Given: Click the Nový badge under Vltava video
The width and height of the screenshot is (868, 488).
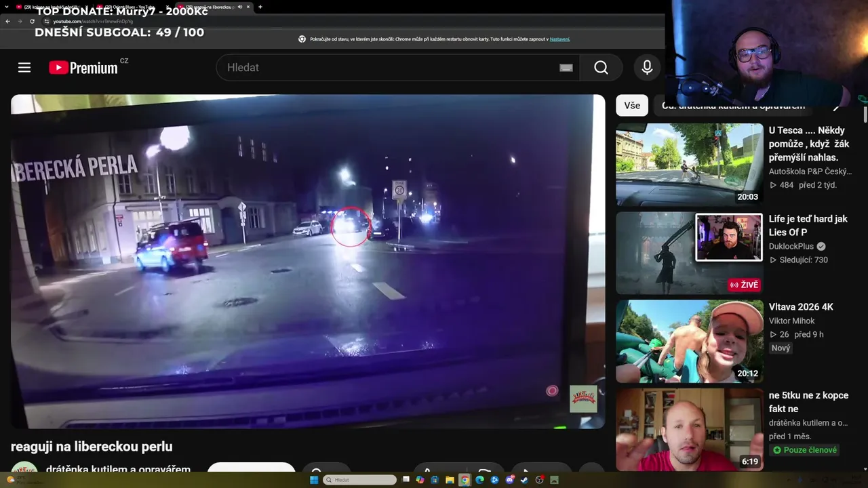Looking at the screenshot, I should coord(781,348).
